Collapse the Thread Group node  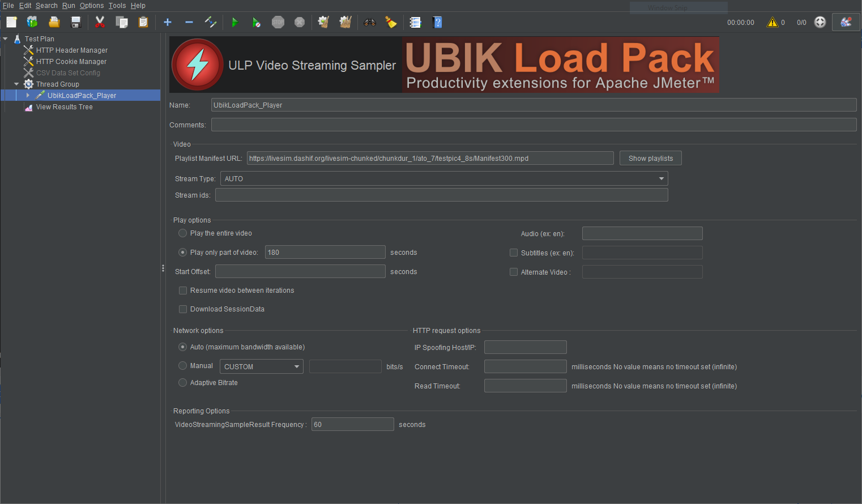pyautogui.click(x=17, y=84)
